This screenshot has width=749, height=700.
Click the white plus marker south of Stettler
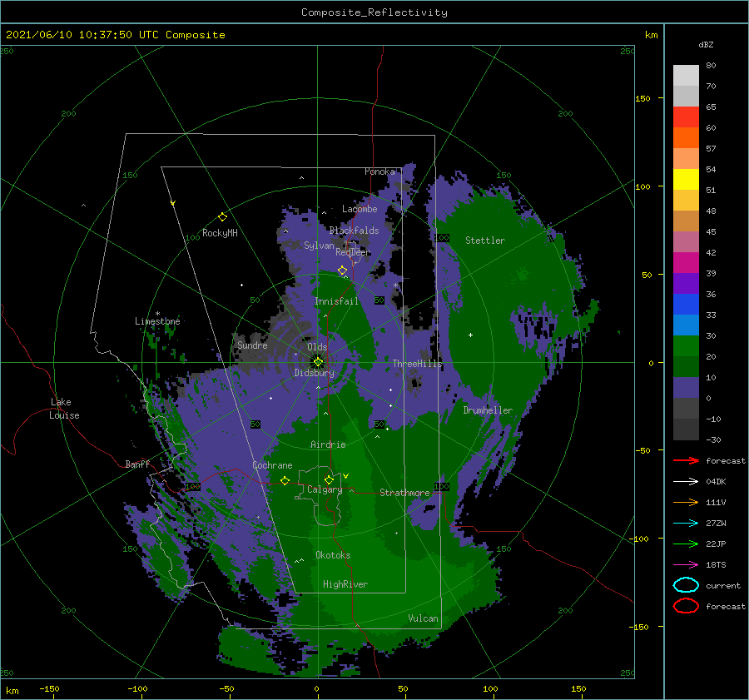coord(470,335)
